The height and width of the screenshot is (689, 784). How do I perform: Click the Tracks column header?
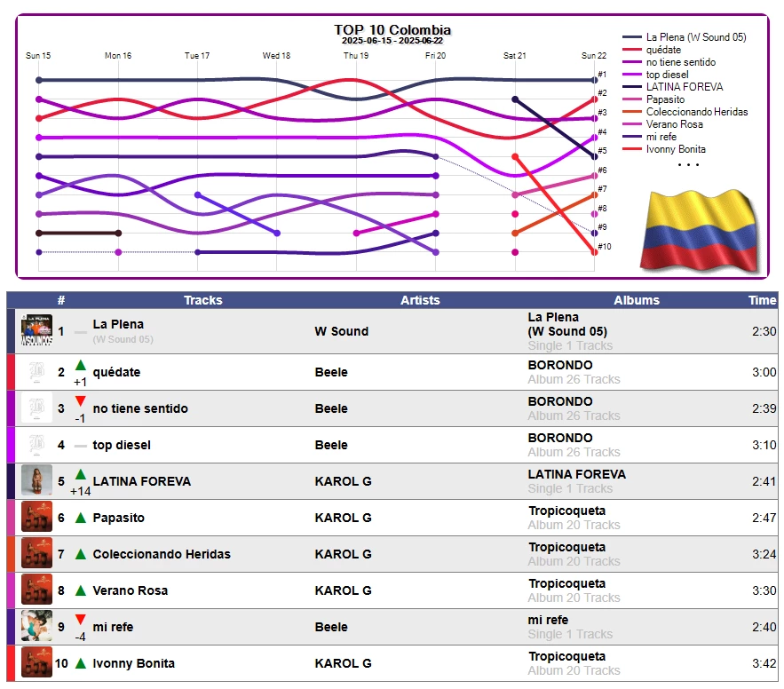coord(203,300)
